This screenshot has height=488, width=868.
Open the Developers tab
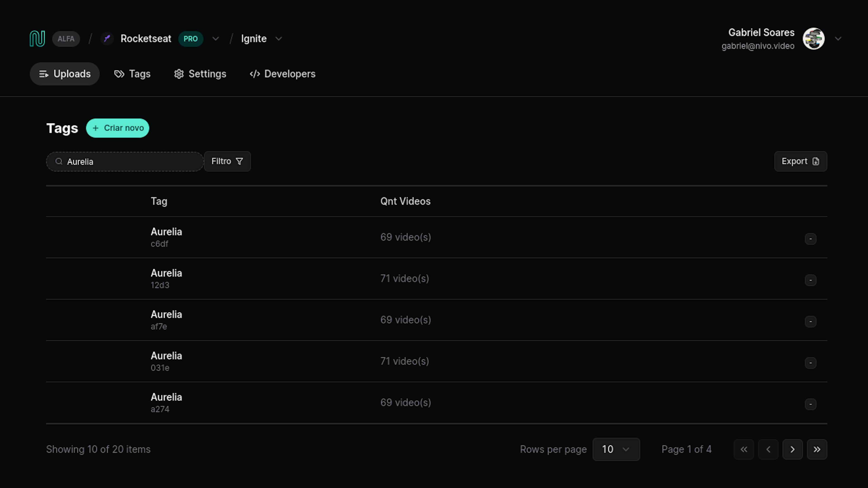[282, 74]
